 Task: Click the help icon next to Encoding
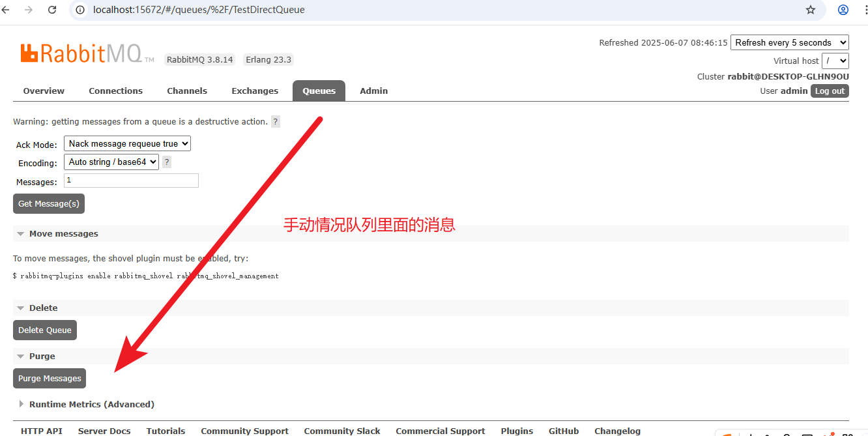(x=167, y=162)
